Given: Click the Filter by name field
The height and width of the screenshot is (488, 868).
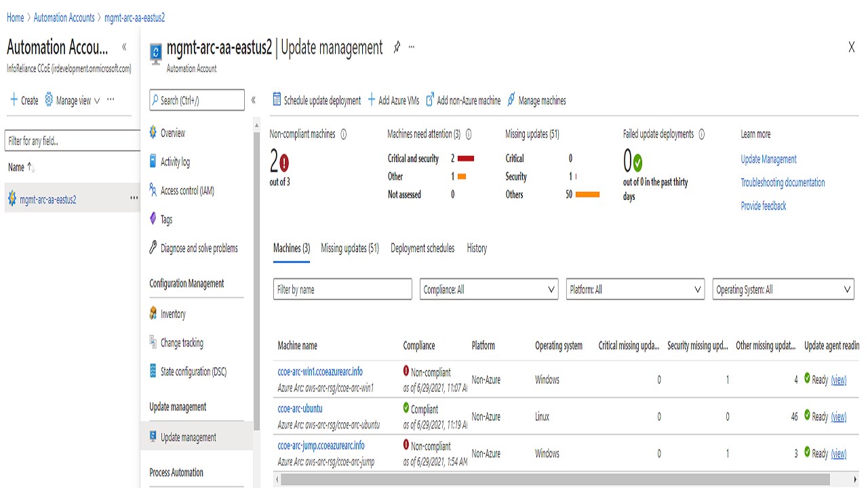Looking at the screenshot, I should coord(342,289).
